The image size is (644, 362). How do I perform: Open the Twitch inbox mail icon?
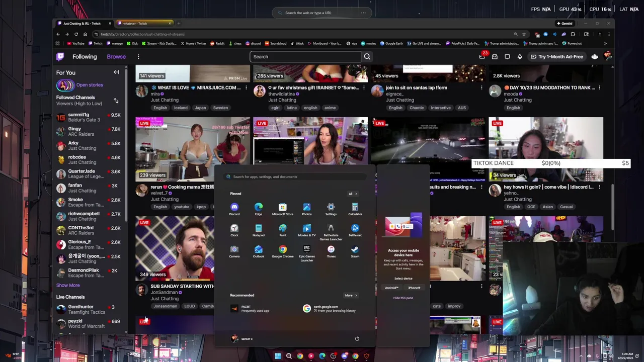pos(495,57)
